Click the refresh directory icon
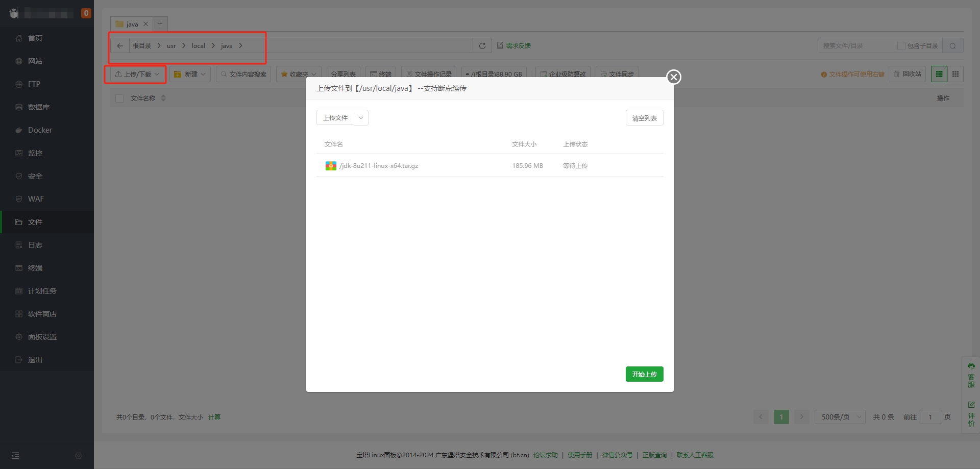The width and height of the screenshot is (980, 469). click(x=482, y=46)
